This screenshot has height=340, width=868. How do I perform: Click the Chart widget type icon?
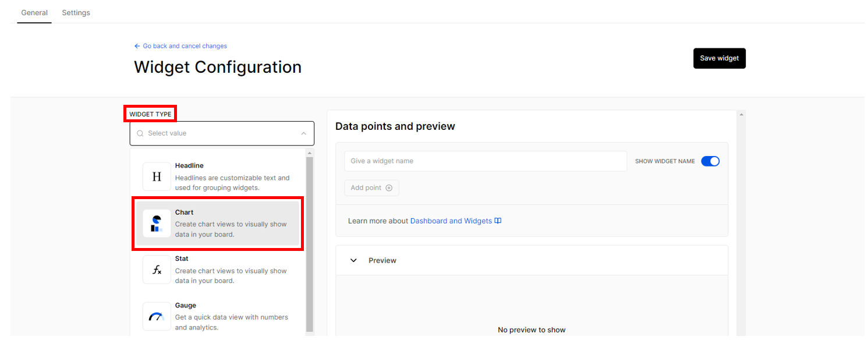(x=157, y=224)
